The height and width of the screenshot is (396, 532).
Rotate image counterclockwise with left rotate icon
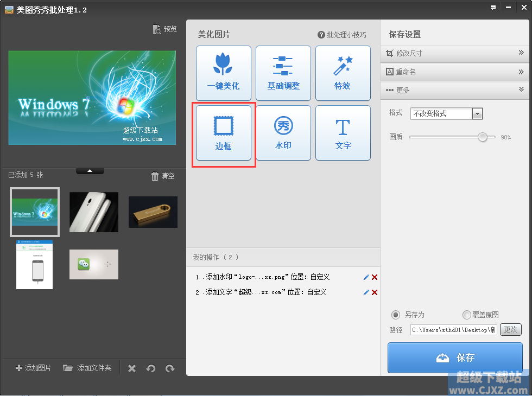coord(151,368)
